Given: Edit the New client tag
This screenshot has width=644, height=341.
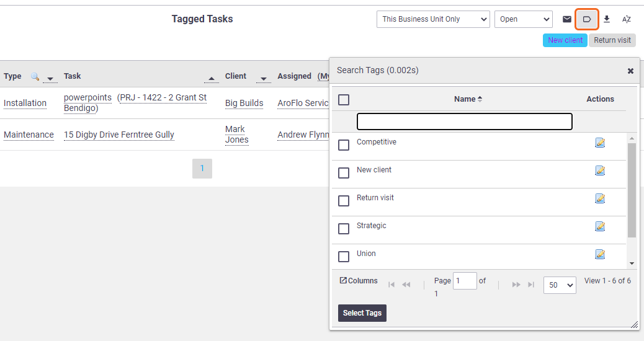Looking at the screenshot, I should [x=600, y=170].
